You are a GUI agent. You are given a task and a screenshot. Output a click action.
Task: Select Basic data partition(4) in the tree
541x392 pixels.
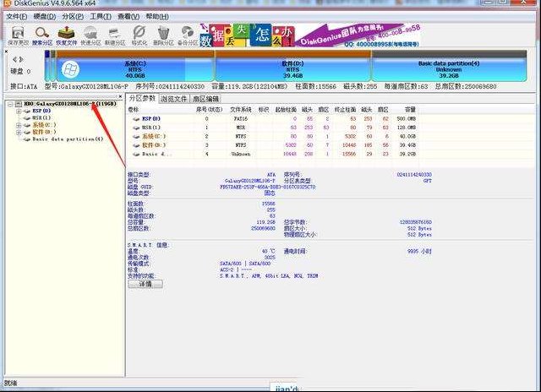tap(68, 139)
